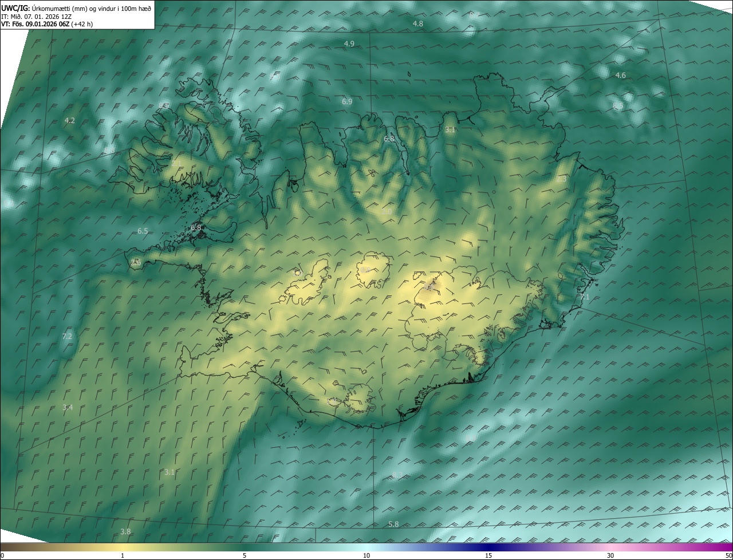Click the 4.6 value label on the map
733x560 pixels.
(621, 76)
